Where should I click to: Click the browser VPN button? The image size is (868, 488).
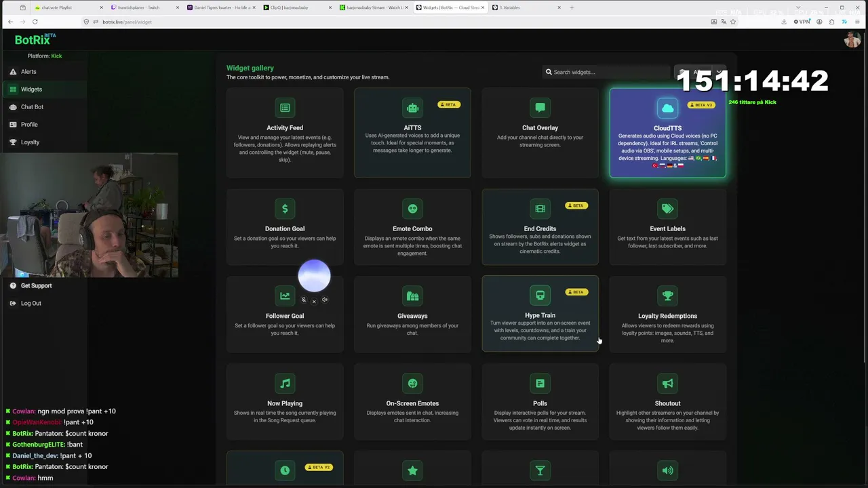[x=804, y=22]
